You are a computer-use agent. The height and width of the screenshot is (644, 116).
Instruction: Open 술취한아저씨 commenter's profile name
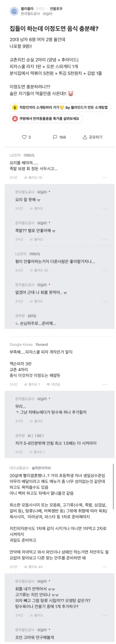pyautogui.click(x=41, y=468)
